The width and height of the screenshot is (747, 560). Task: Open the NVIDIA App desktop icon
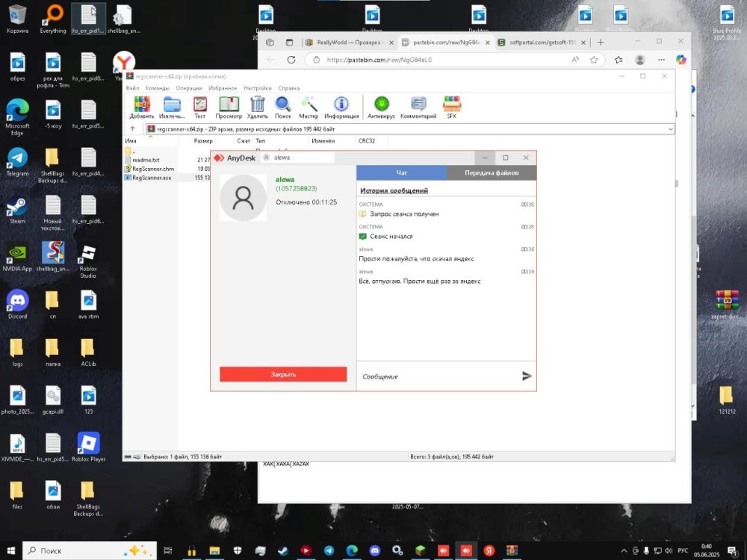click(17, 258)
